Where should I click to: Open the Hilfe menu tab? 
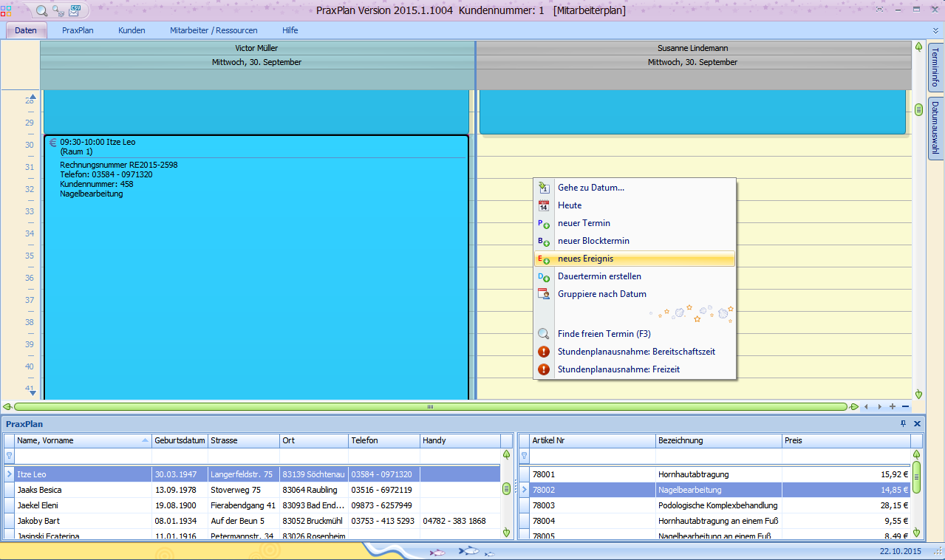pyautogui.click(x=290, y=30)
